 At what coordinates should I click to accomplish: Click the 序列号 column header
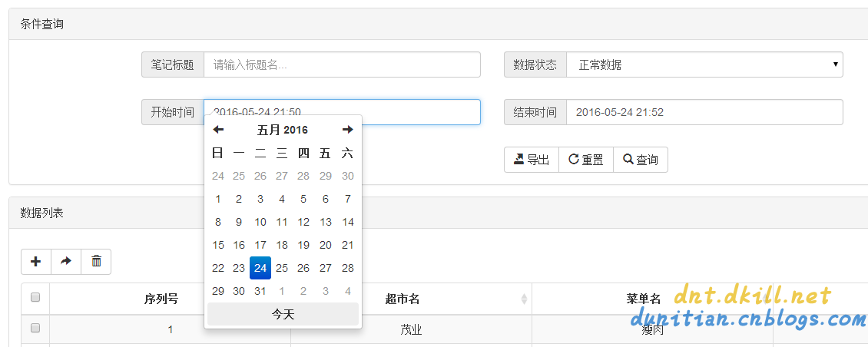coord(161,299)
